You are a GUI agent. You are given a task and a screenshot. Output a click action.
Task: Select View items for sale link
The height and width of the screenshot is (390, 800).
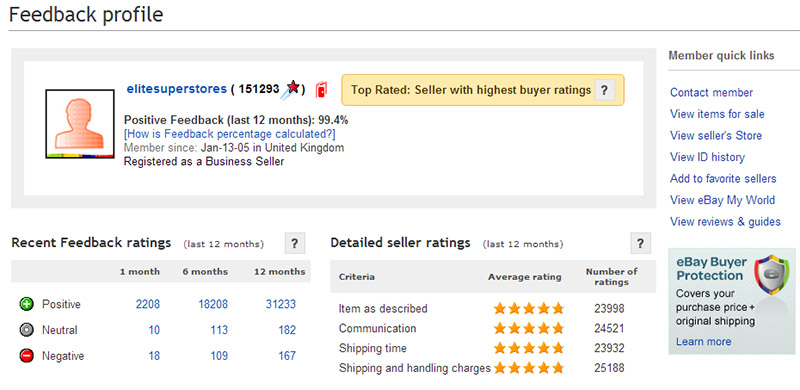click(x=717, y=114)
